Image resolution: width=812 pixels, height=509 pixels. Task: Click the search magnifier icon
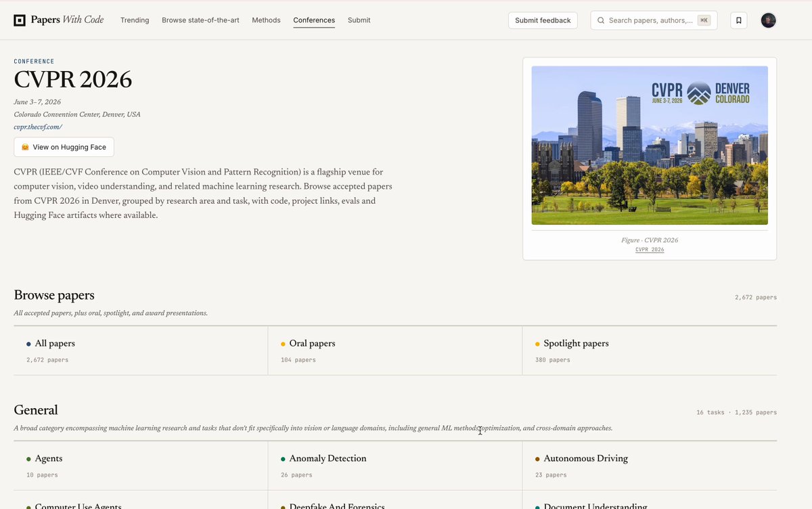point(601,20)
